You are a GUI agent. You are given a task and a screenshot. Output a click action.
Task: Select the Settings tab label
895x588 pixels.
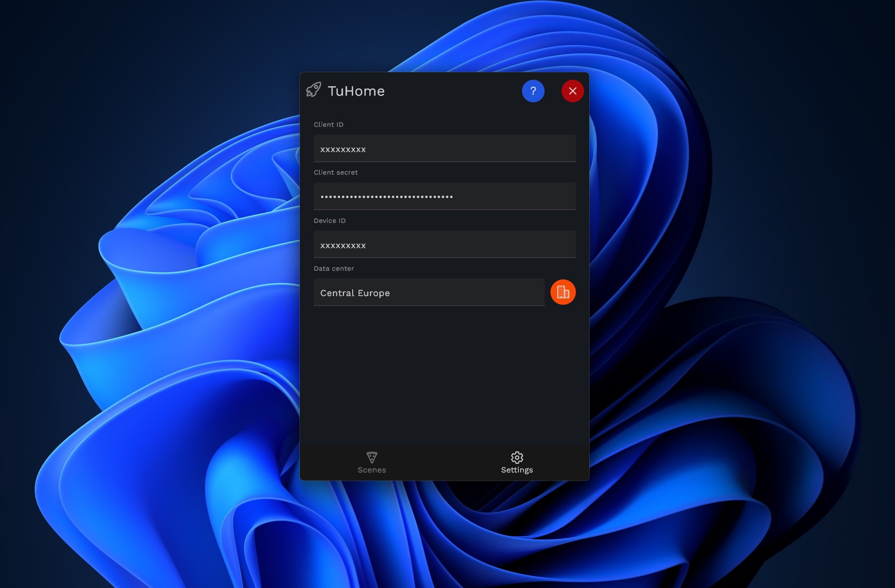tap(517, 470)
